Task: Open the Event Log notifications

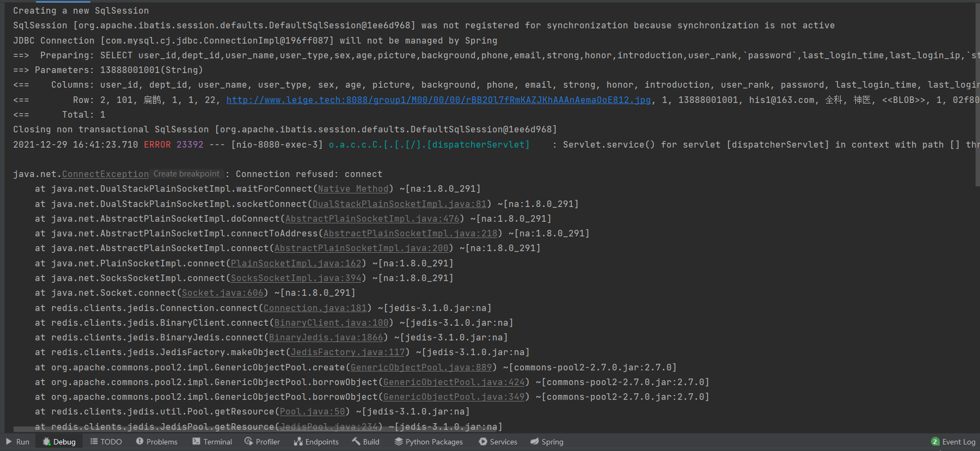Action: (953, 442)
